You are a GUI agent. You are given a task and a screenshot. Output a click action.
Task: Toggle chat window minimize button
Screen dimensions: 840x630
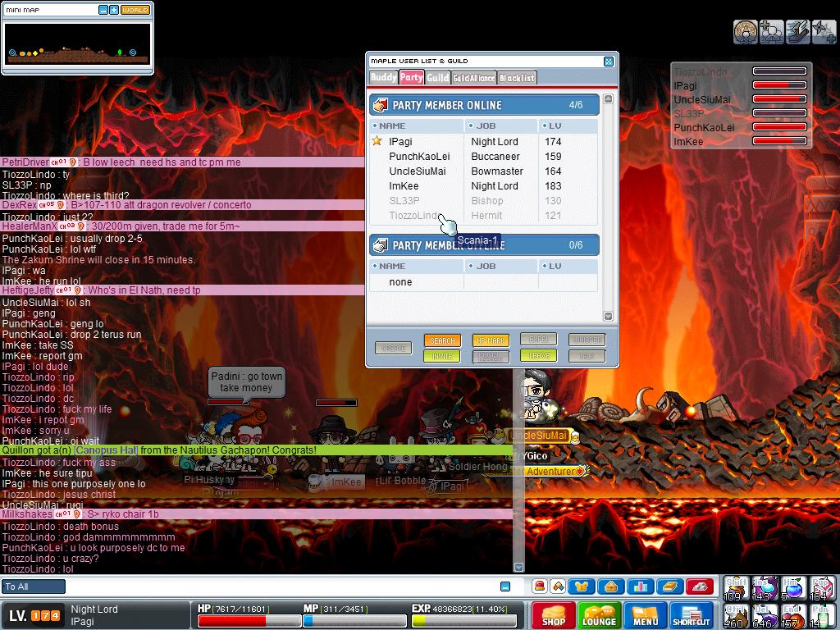(x=505, y=586)
